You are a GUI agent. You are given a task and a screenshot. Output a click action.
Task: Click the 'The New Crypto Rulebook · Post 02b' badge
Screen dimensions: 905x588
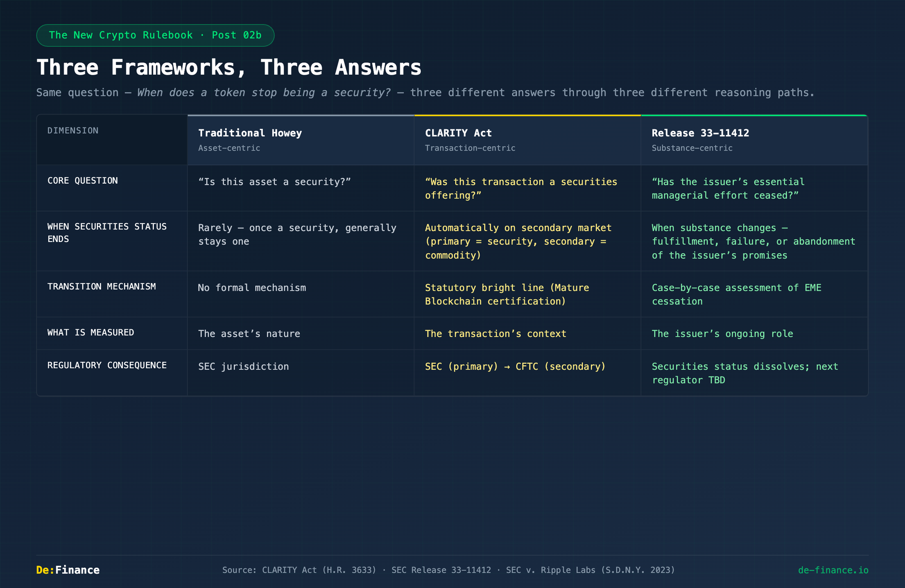[155, 35]
